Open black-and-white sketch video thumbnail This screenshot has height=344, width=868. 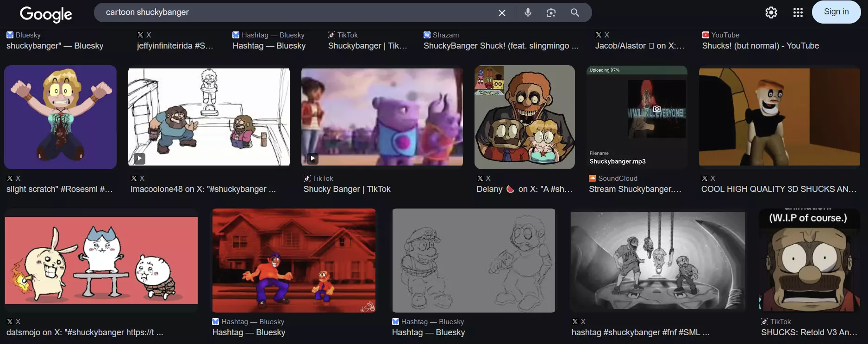point(209,117)
